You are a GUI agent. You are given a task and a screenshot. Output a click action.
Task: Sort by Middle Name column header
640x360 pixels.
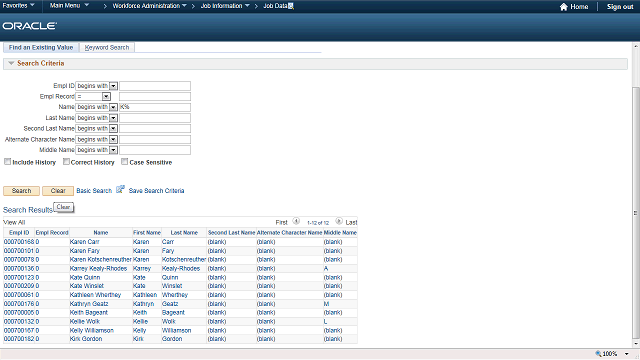tap(340, 233)
